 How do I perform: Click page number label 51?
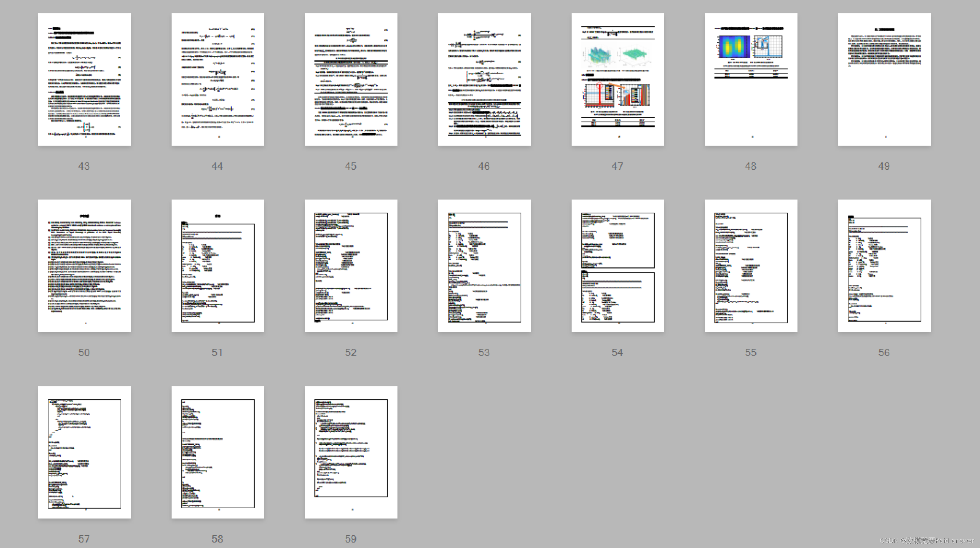coord(217,352)
